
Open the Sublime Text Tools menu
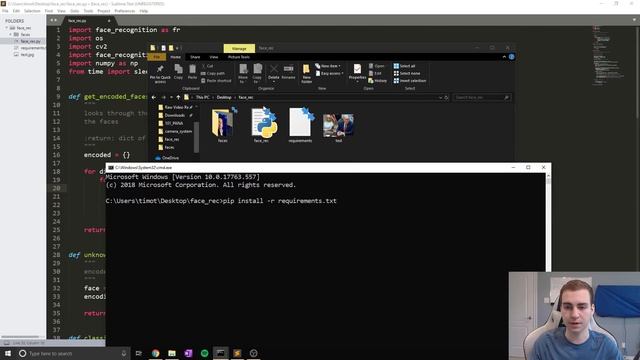click(x=88, y=11)
